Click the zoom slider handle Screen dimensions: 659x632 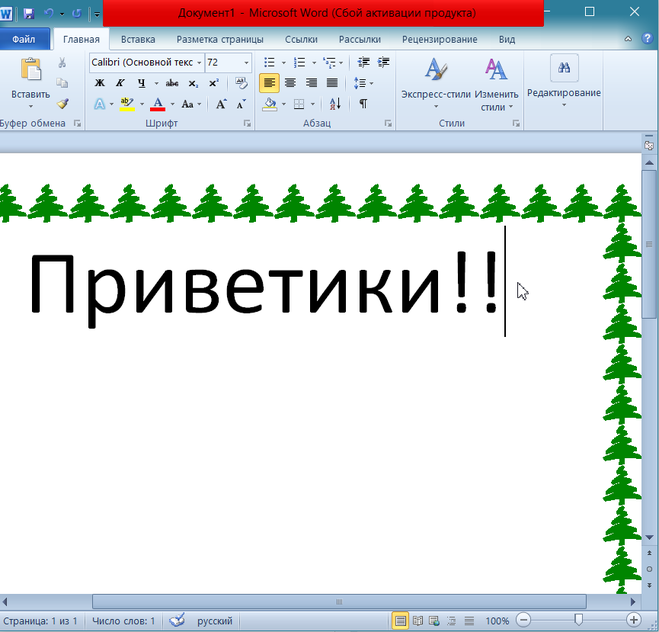pos(578,621)
